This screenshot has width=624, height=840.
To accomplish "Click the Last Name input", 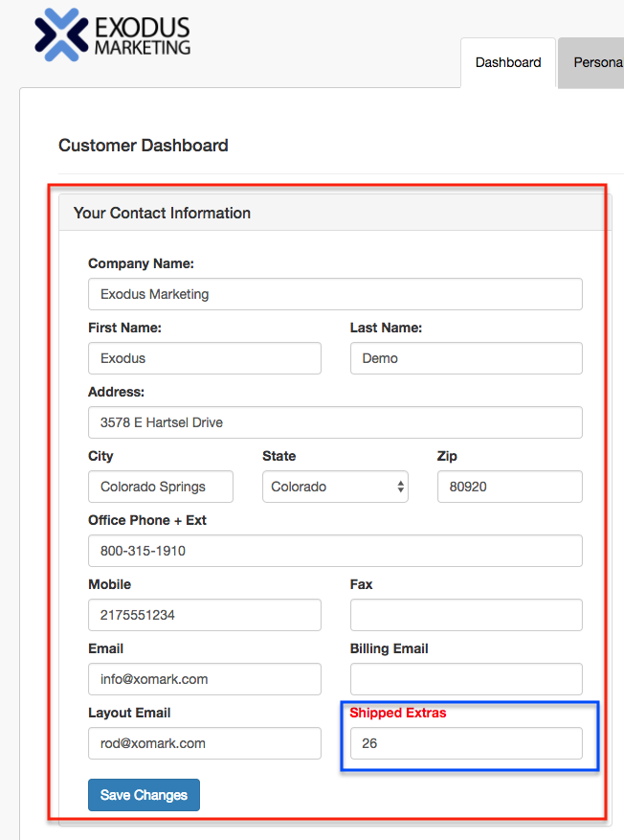I will tap(466, 358).
